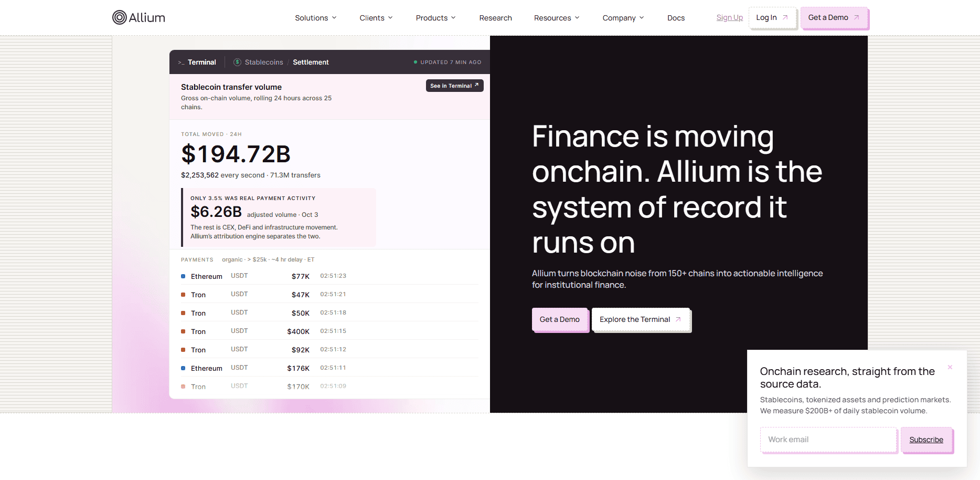Click the arrow icon on See in Terminal

[x=476, y=85]
